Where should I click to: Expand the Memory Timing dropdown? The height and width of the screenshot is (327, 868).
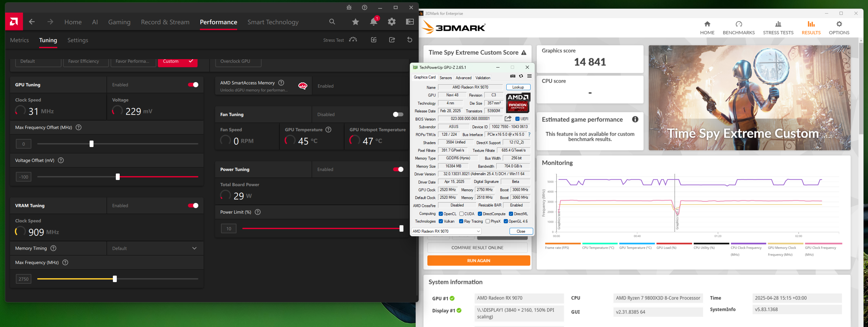[x=155, y=248]
